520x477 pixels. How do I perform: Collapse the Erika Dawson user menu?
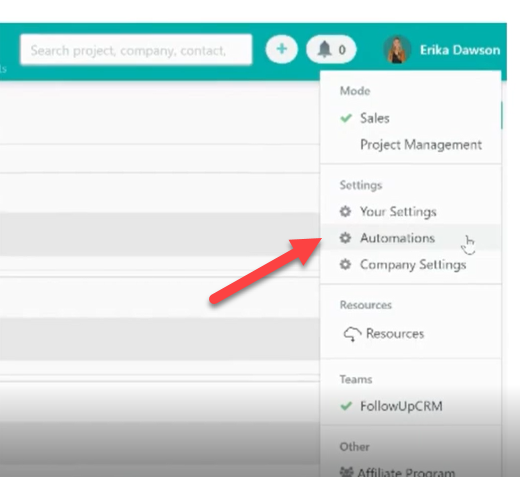[460, 50]
